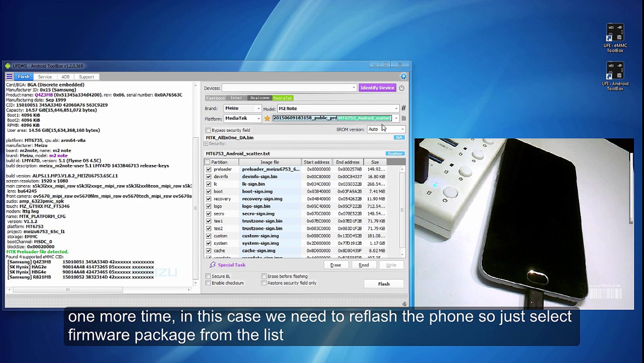Uncheck the custom partition checkbox

(x=209, y=236)
